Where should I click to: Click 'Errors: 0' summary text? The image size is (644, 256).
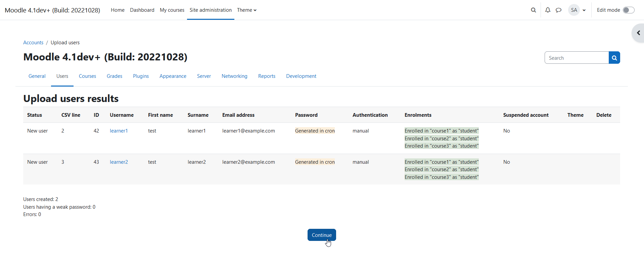[32, 214]
